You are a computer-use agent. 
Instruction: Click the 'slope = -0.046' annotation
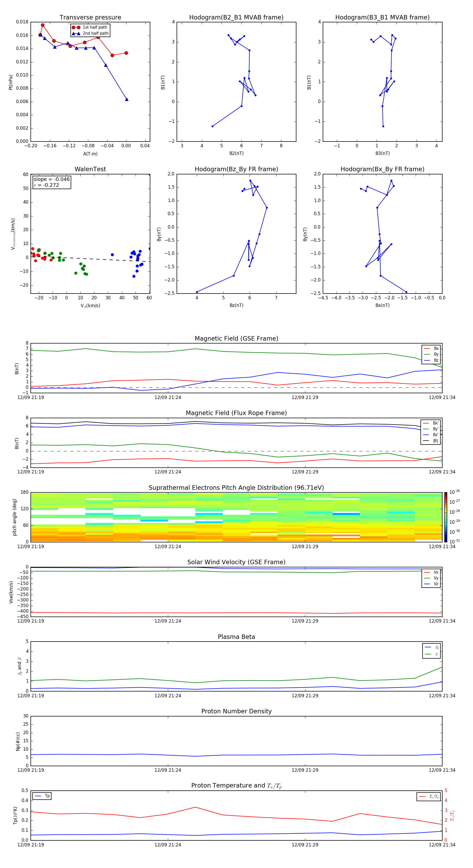pos(52,179)
